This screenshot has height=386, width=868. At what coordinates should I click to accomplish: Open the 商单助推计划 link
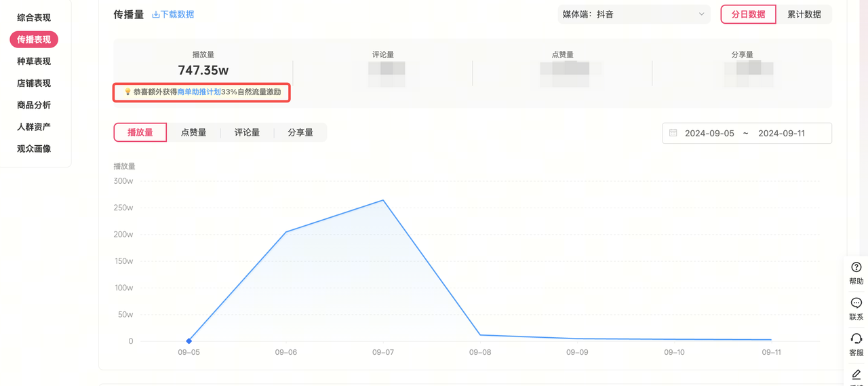pos(199,92)
